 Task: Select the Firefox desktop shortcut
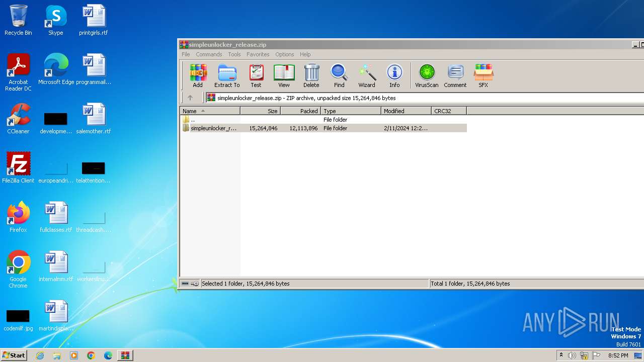point(18,217)
